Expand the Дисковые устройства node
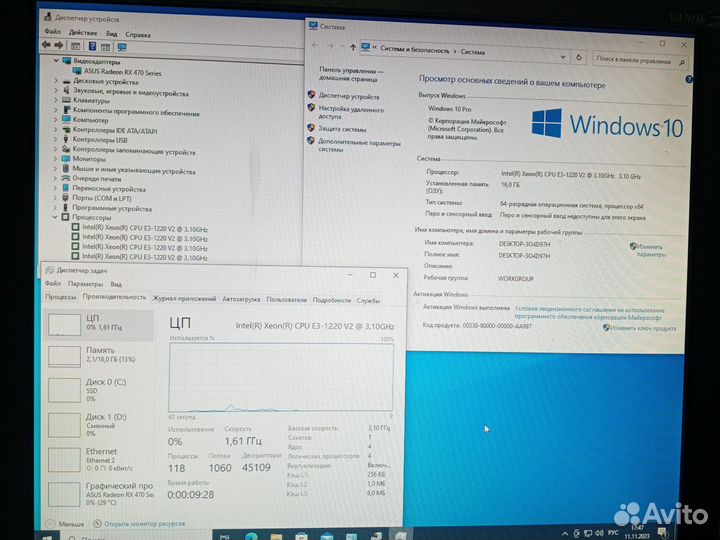 (55, 81)
